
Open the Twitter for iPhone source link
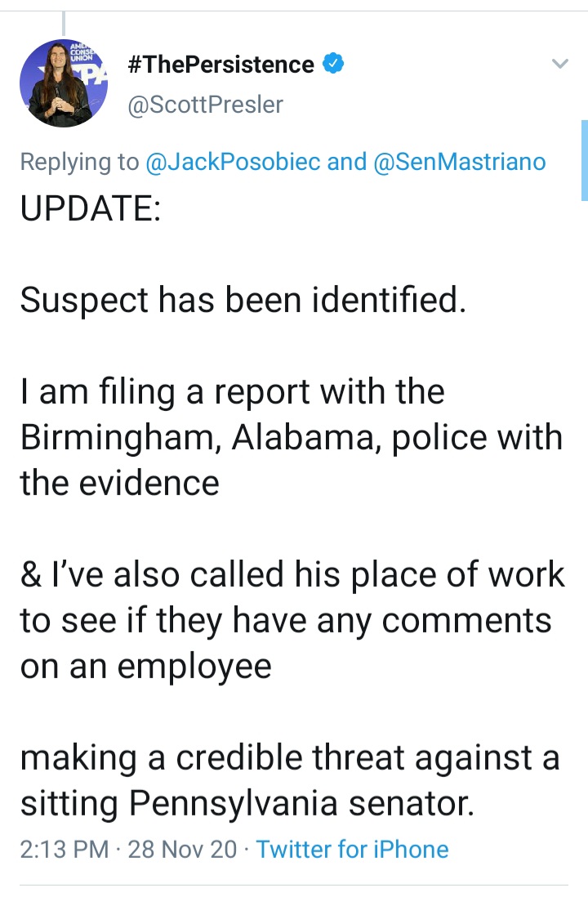click(x=352, y=849)
